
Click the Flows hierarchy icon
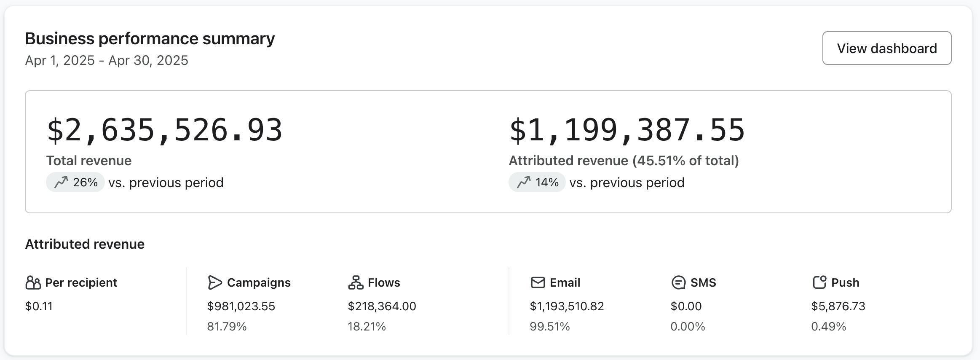(x=356, y=282)
